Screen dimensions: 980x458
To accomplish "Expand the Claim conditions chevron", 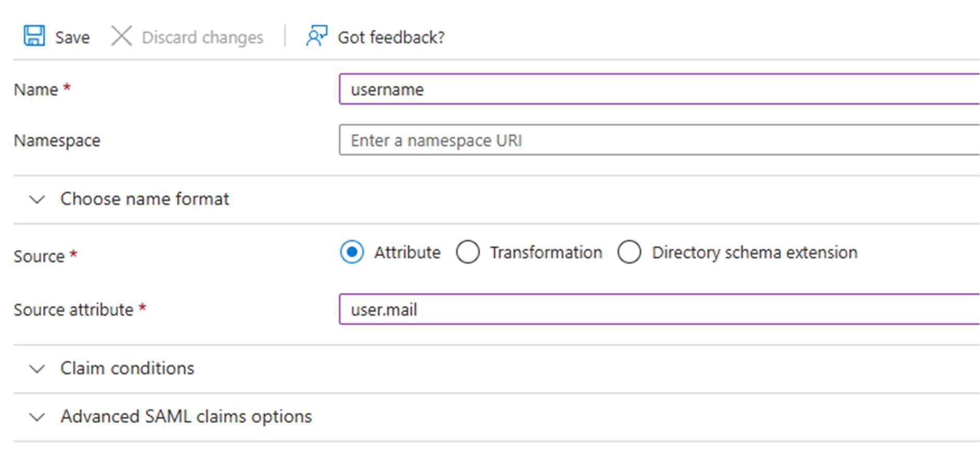I will point(37,369).
